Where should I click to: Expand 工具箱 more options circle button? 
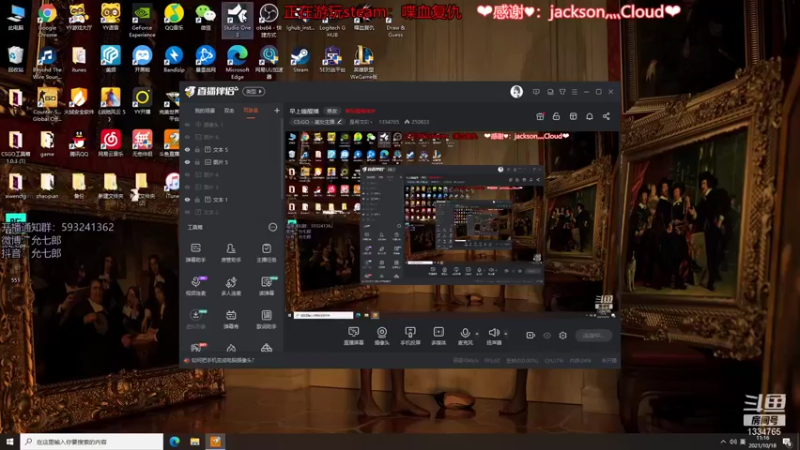(x=273, y=227)
